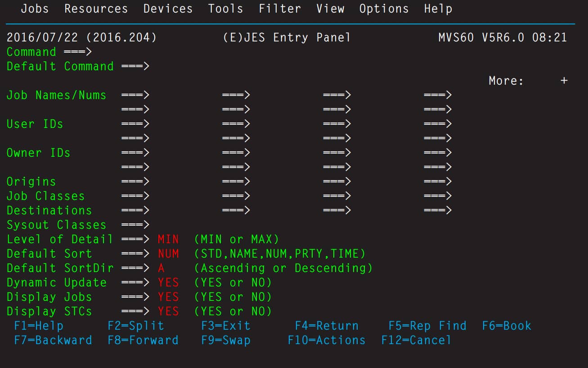Viewport: 588px width, 368px height.
Task: Click F4=Return function key
Action: click(327, 326)
